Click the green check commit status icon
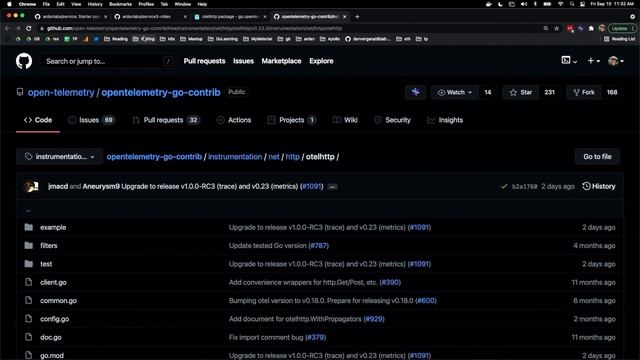Viewport: 640px width, 360px height. pyautogui.click(x=504, y=187)
